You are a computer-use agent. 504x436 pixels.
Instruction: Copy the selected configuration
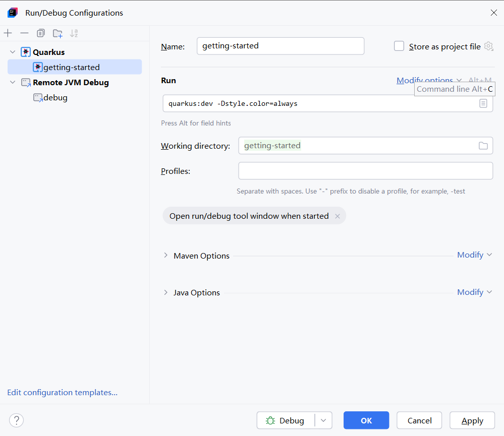pos(41,33)
